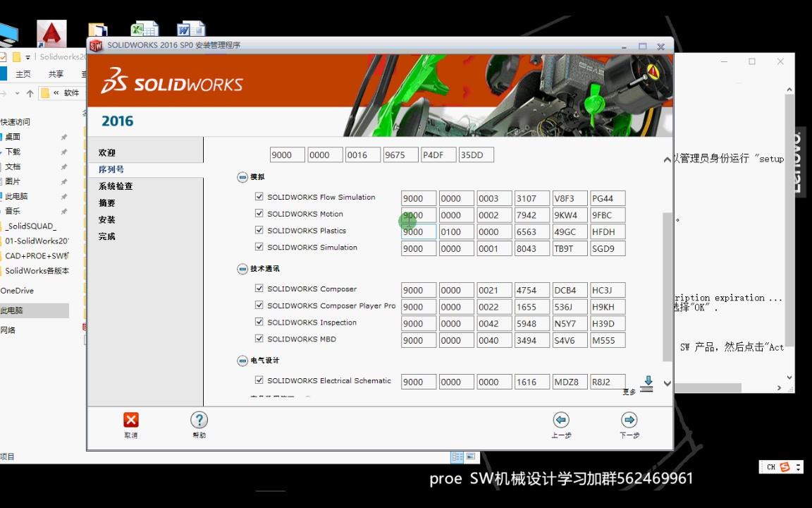Collapse the 模拟 section

tap(242, 177)
